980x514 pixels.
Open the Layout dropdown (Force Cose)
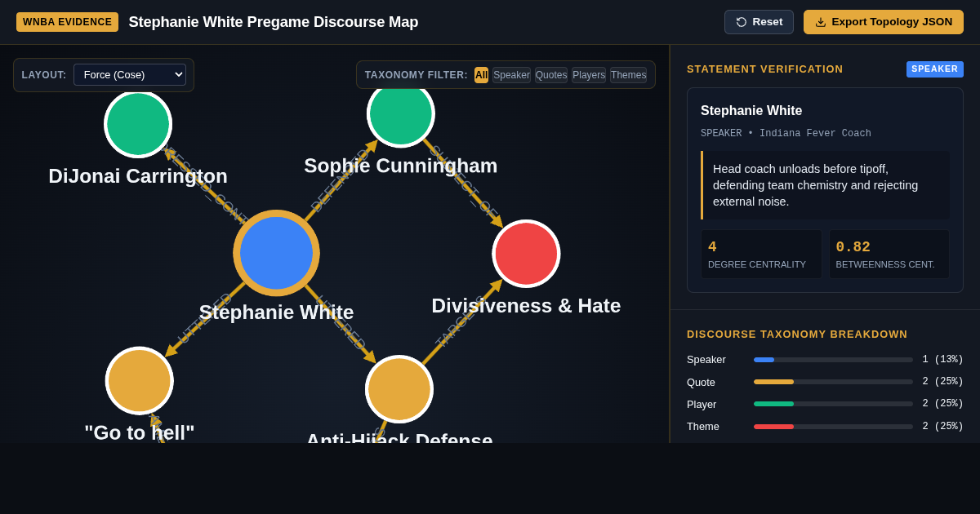(130, 75)
